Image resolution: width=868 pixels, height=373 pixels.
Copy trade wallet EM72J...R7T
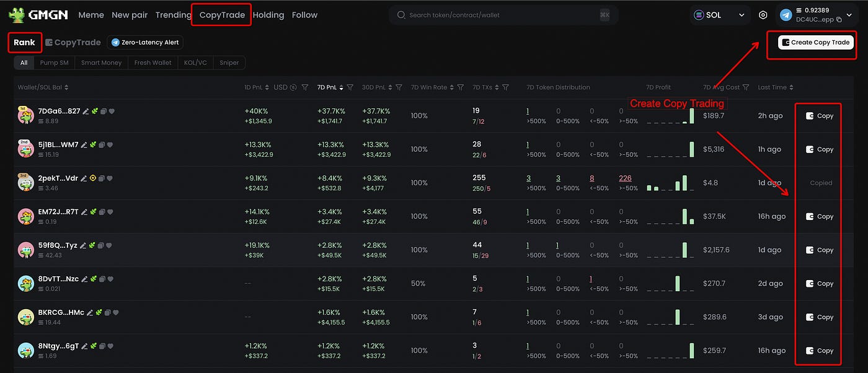tap(820, 216)
